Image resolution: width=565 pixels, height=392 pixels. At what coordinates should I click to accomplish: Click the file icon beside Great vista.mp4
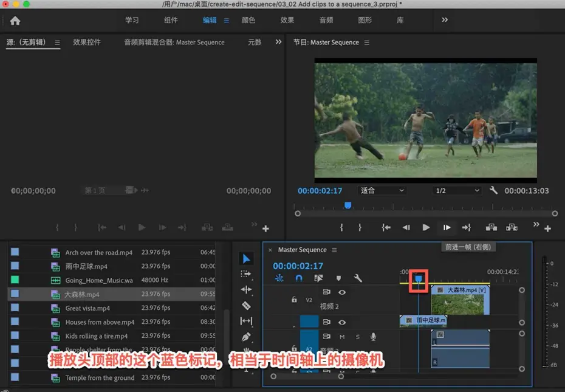55,308
